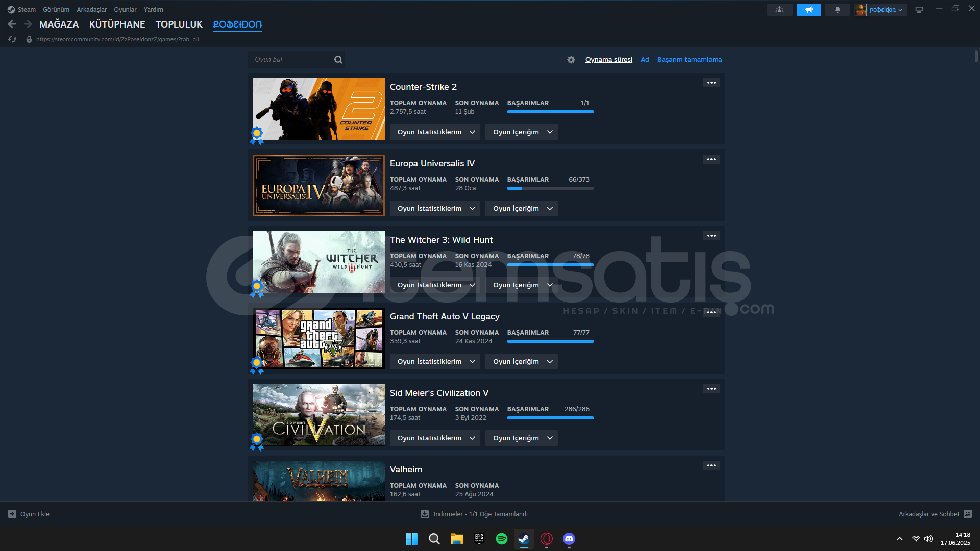Viewport: 980px width, 551px height.
Task: Reload the page with the refresh icon
Action: (x=12, y=39)
